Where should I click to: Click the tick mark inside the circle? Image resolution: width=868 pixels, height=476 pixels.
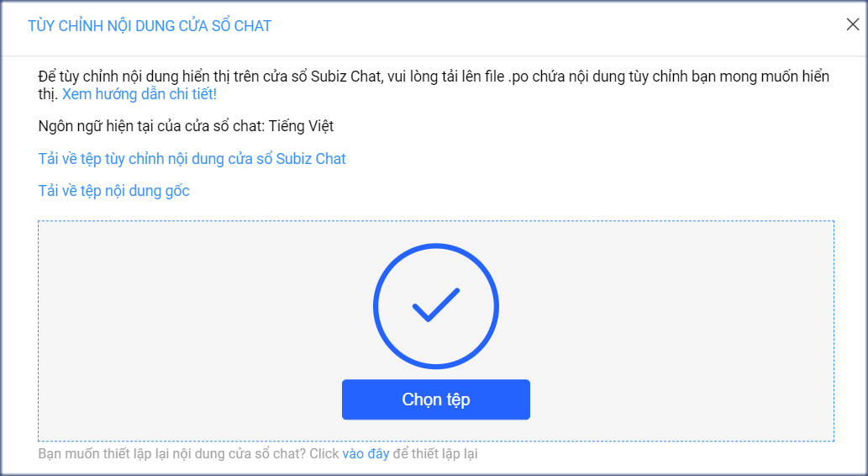pyautogui.click(x=435, y=305)
